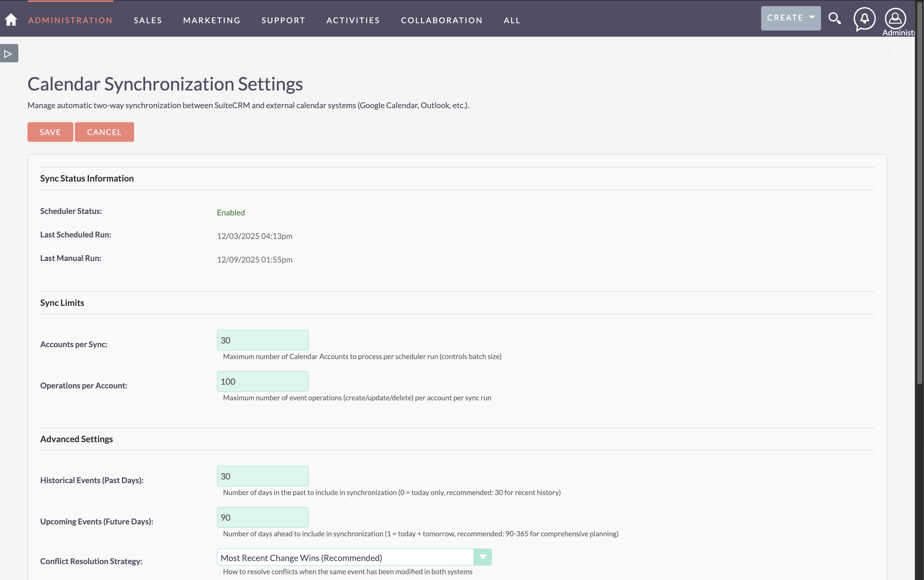Open the Sales menu

(x=148, y=20)
